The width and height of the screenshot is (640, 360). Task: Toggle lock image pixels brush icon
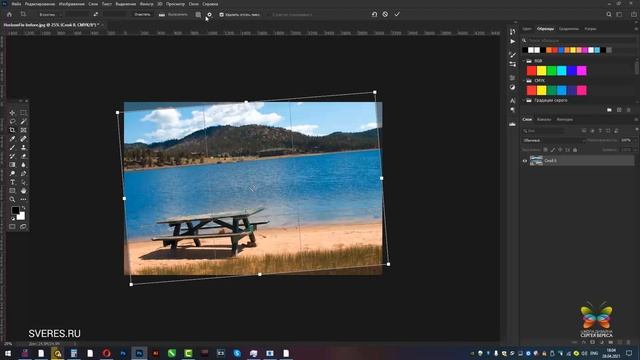pyautogui.click(x=553, y=150)
